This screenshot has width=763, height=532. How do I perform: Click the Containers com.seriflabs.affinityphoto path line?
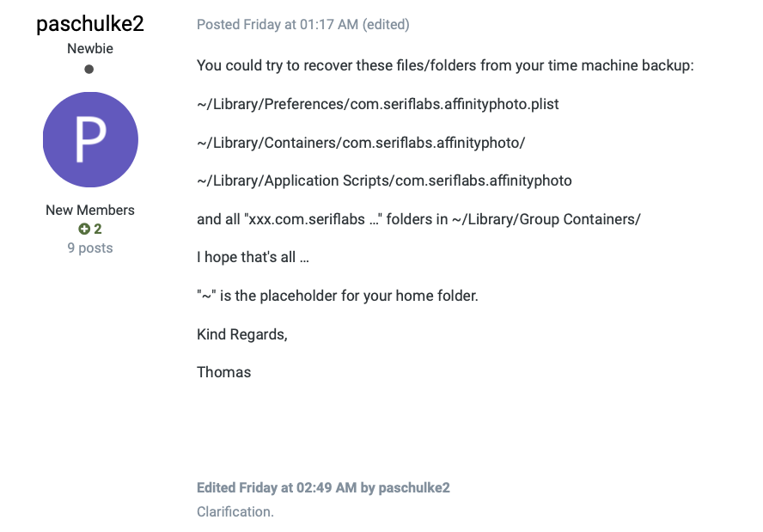point(361,143)
